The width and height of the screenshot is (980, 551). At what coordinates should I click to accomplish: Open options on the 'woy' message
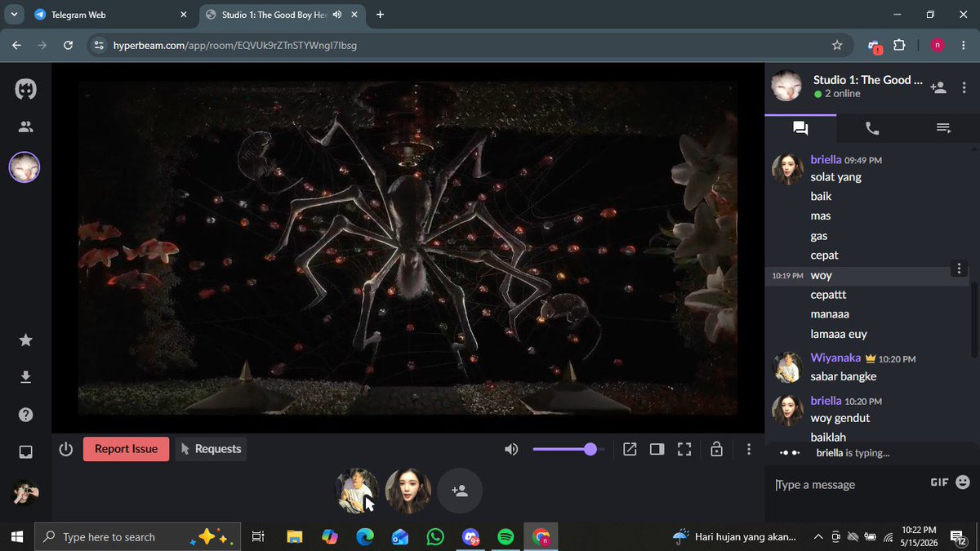tap(960, 269)
